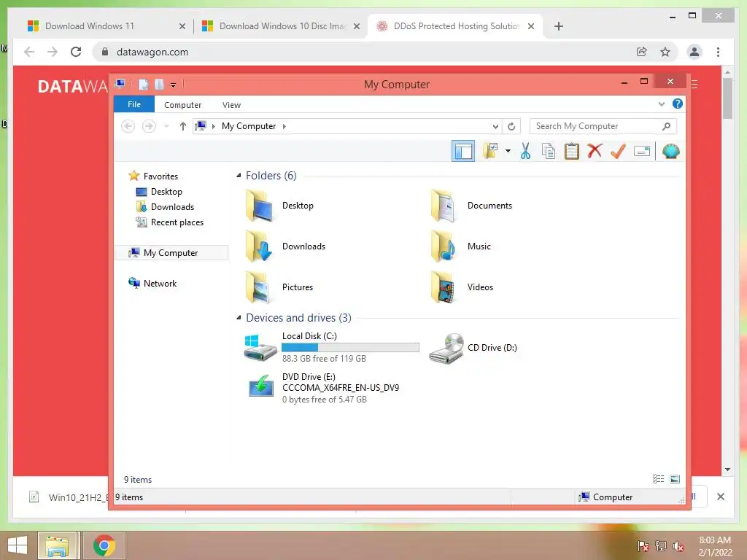Viewport: 747px width, 560px height.
Task: Select Downloads under Favorites
Action: point(172,207)
